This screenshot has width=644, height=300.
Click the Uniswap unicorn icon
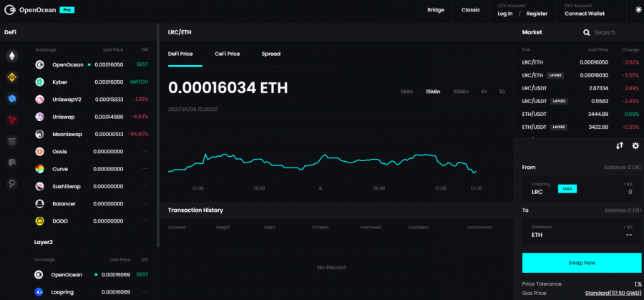pyautogui.click(x=39, y=117)
